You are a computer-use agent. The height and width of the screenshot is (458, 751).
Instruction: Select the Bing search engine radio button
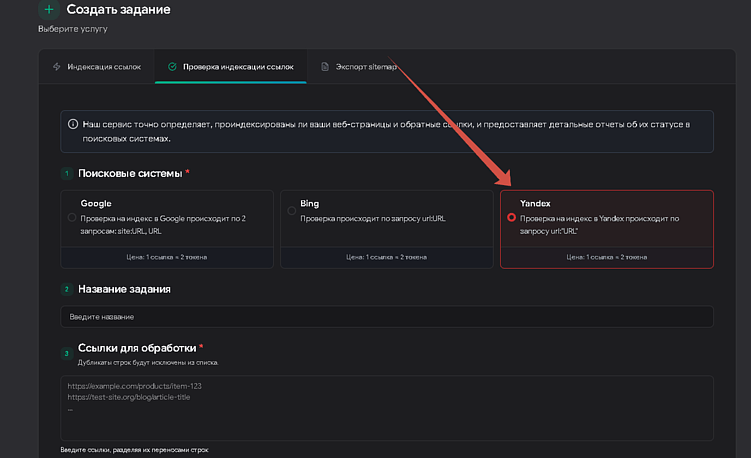point(291,211)
